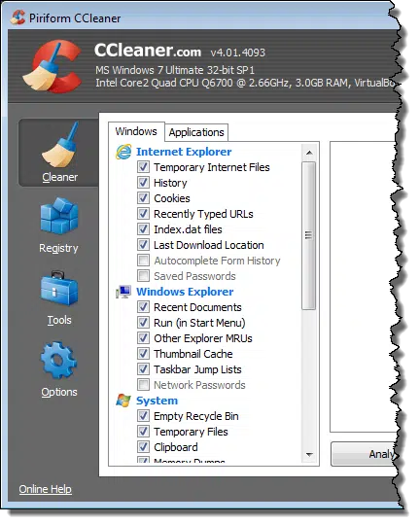Uncheck Index.dat files

tap(143, 229)
